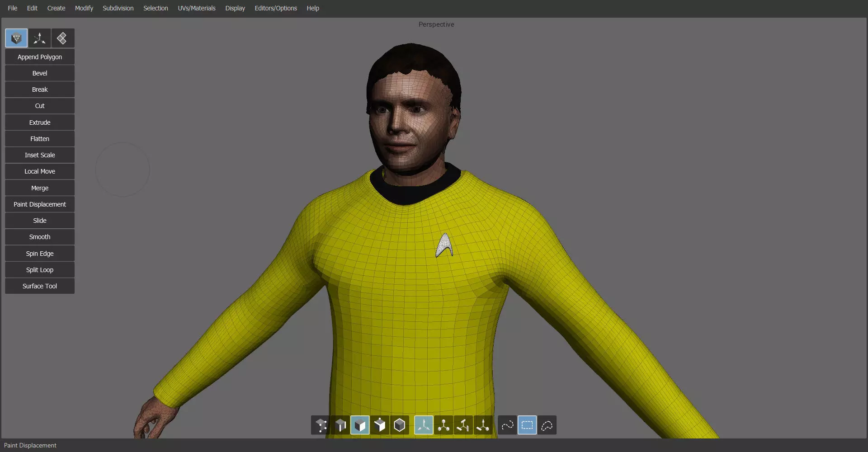Click the Paint Displacement tool button
Viewport: 868px width, 452px height.
pyautogui.click(x=40, y=204)
